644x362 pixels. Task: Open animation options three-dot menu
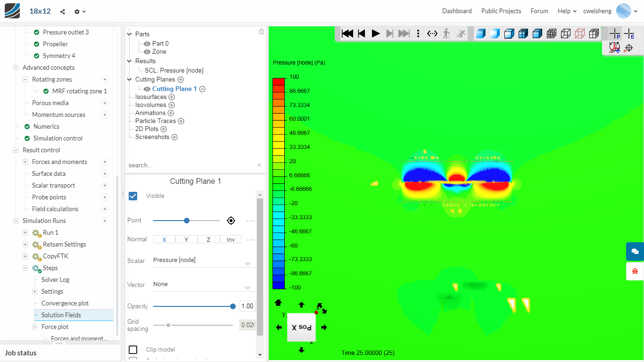pyautogui.click(x=418, y=33)
